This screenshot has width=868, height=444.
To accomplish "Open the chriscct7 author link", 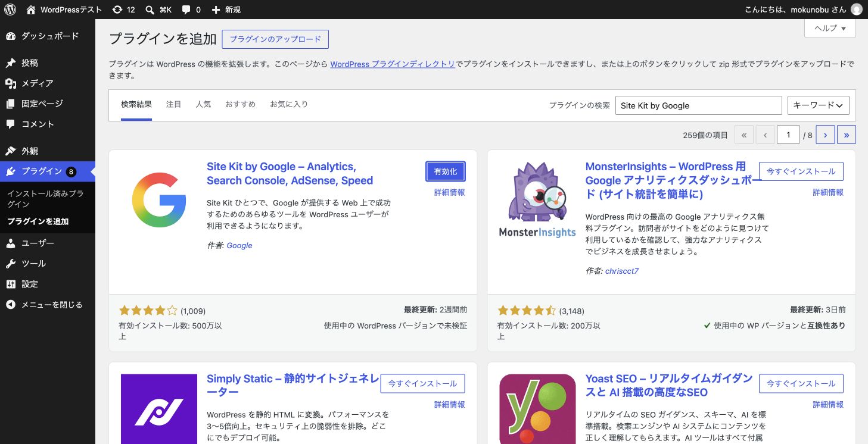I will point(622,271).
